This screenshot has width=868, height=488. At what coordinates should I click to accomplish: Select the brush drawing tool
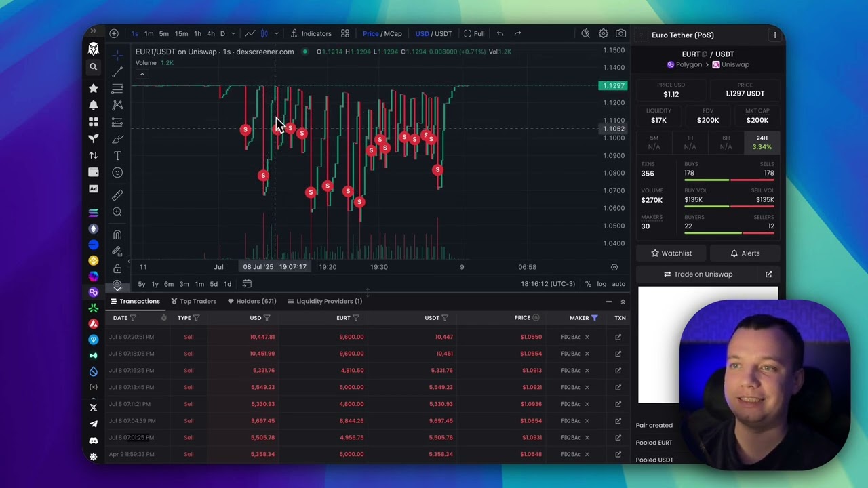click(117, 139)
